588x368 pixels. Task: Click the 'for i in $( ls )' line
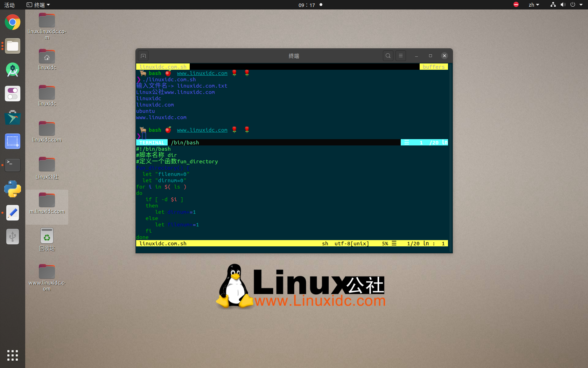(161, 187)
